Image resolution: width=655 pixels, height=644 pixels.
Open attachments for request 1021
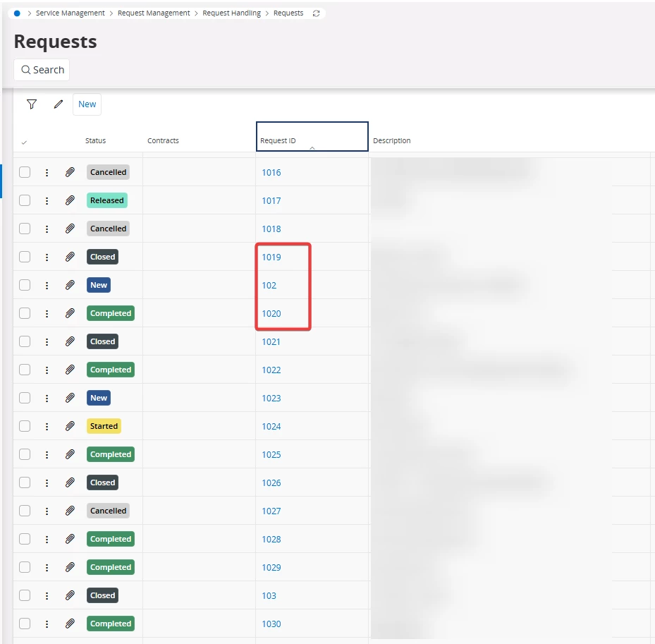point(70,341)
